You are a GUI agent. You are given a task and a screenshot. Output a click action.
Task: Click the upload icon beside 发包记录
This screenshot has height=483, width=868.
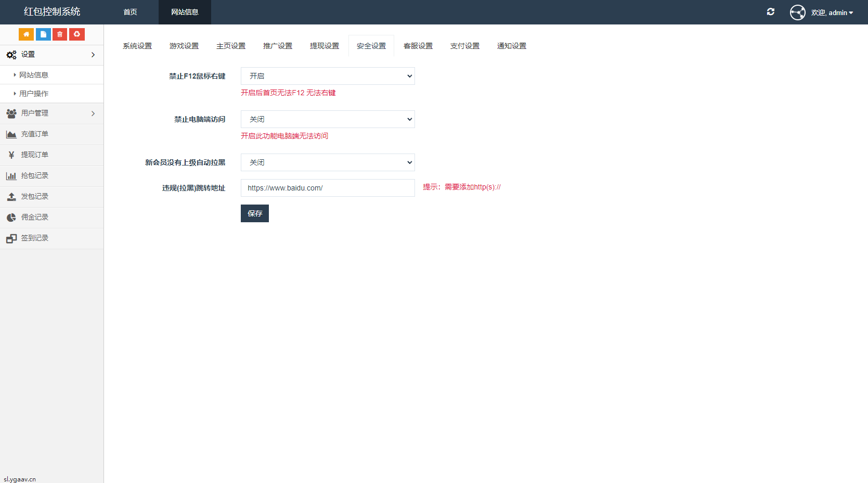click(x=11, y=196)
